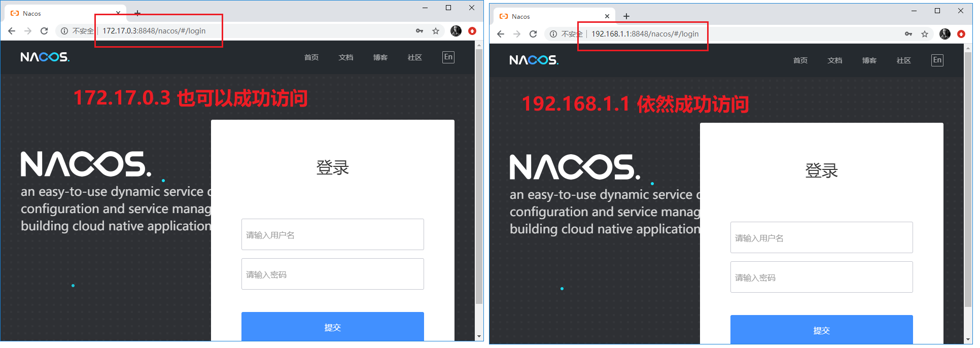980x348 pixels.
Task: Minimize the right browser window
Action: 914,11
